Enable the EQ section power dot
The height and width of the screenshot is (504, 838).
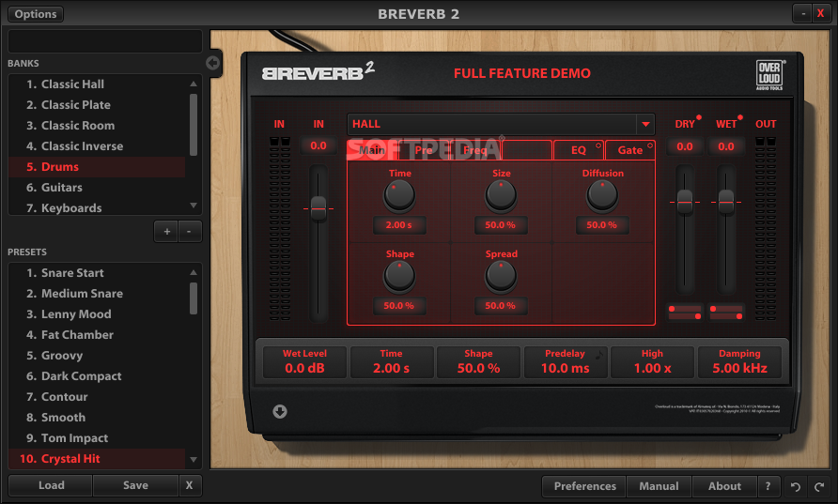point(598,145)
